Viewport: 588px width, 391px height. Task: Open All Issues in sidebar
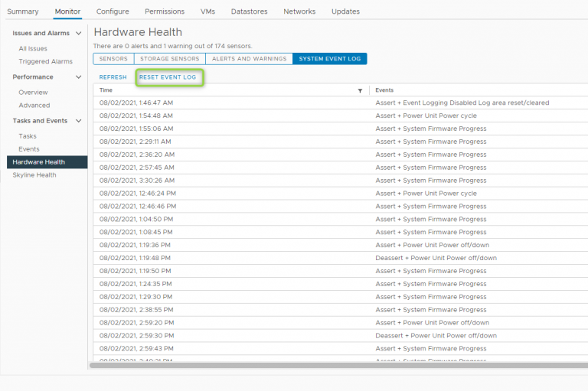(33, 48)
